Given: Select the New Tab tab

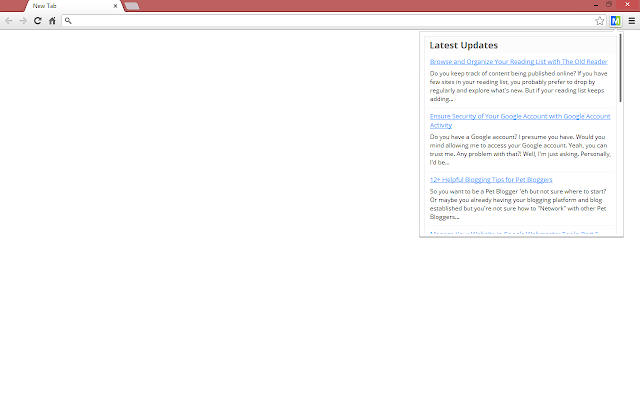Looking at the screenshot, I should pyautogui.click(x=73, y=6).
